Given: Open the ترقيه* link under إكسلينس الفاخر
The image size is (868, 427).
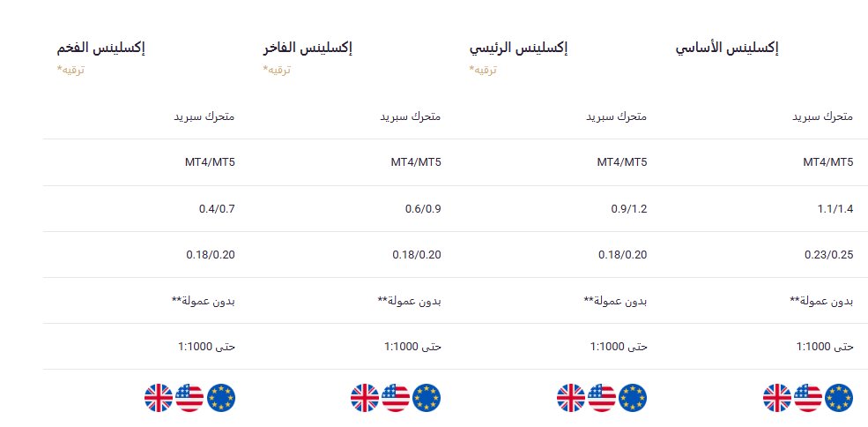Looking at the screenshot, I should tap(277, 69).
